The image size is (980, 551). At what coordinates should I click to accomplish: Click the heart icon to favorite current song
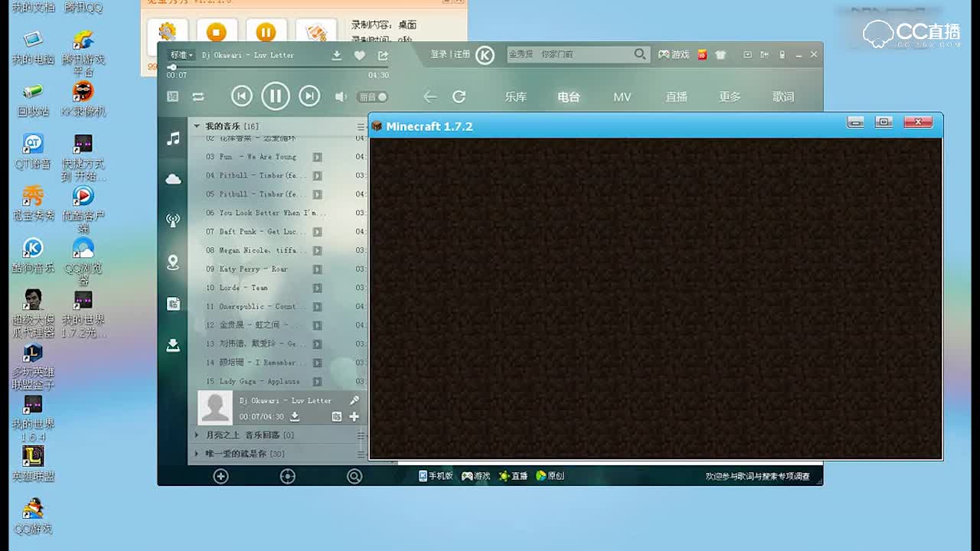(358, 54)
